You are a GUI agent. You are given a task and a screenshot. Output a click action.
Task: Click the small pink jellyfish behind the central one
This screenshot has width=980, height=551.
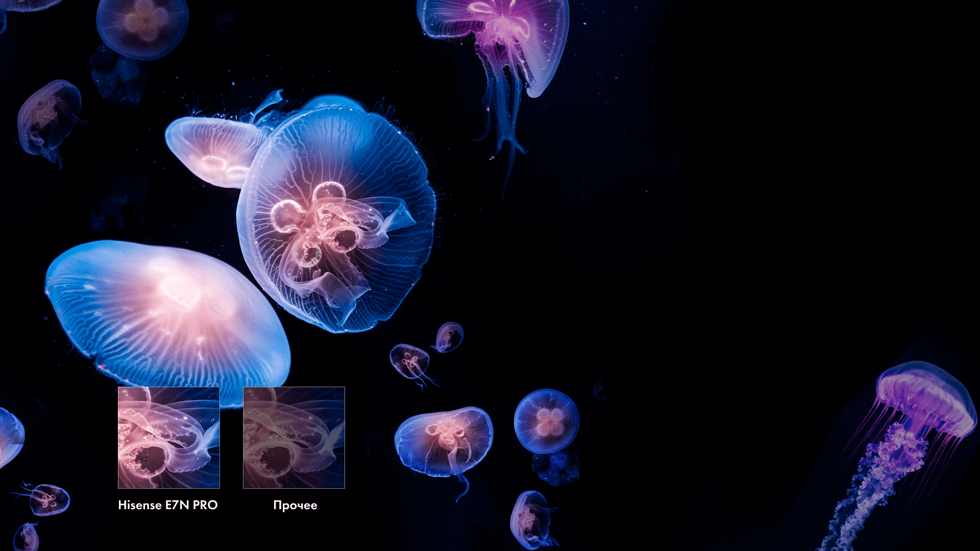coord(214,151)
